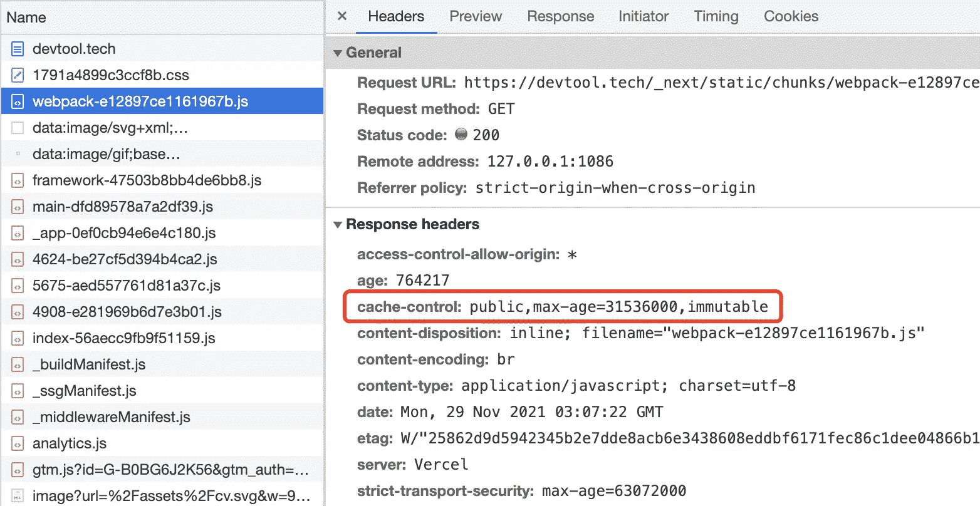Screen dimensions: 980x506
Task: Click the script icon beside main-dfd89578a7a2df39.js
Action: tap(18, 207)
